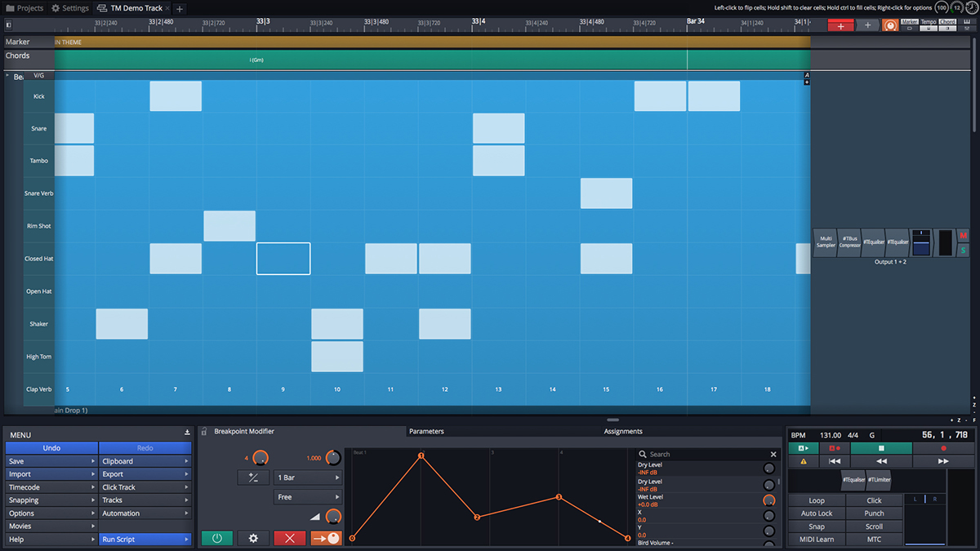The width and height of the screenshot is (980, 551).
Task: Toggle the Loop button
Action: point(817,500)
